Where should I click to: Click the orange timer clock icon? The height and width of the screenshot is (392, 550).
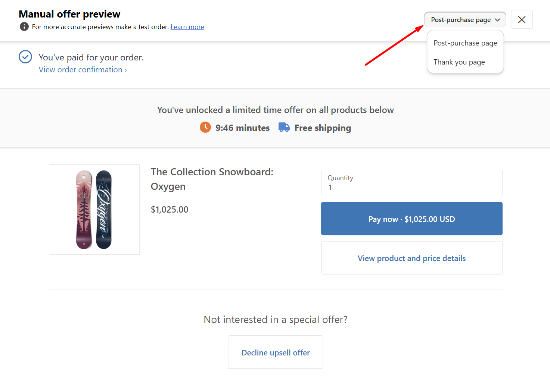pyautogui.click(x=205, y=128)
